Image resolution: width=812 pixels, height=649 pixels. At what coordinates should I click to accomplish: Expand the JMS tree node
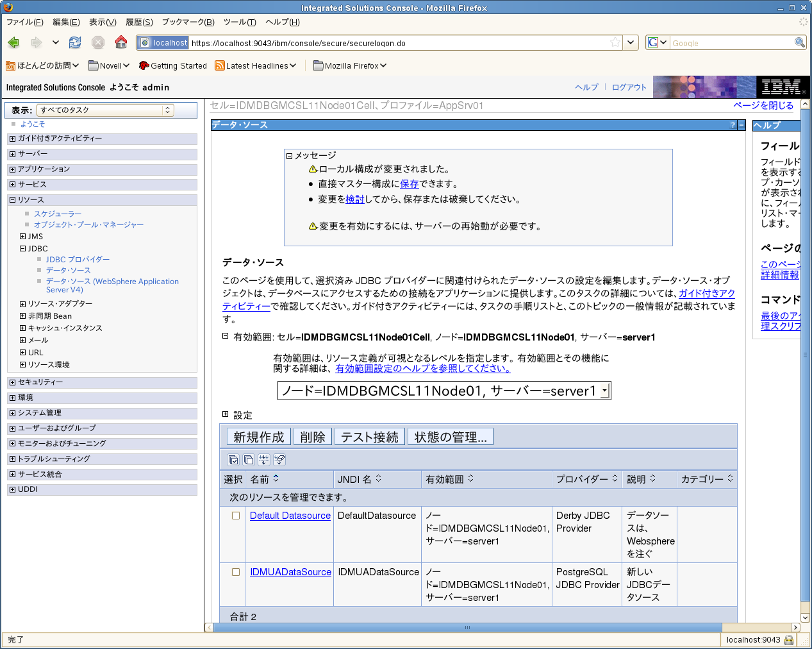pyautogui.click(x=23, y=237)
